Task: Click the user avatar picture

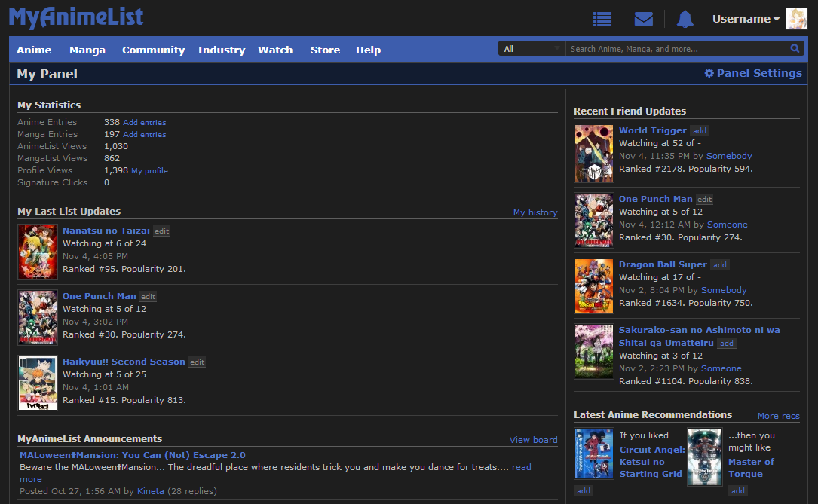Action: point(796,20)
